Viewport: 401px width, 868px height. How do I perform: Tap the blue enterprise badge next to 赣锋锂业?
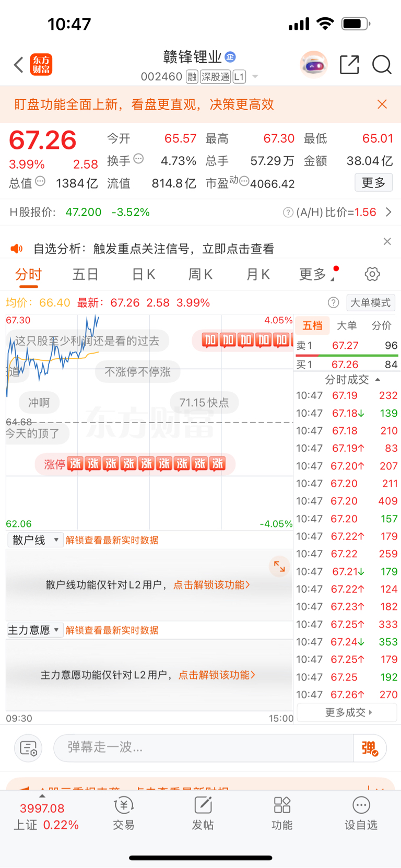point(230,57)
